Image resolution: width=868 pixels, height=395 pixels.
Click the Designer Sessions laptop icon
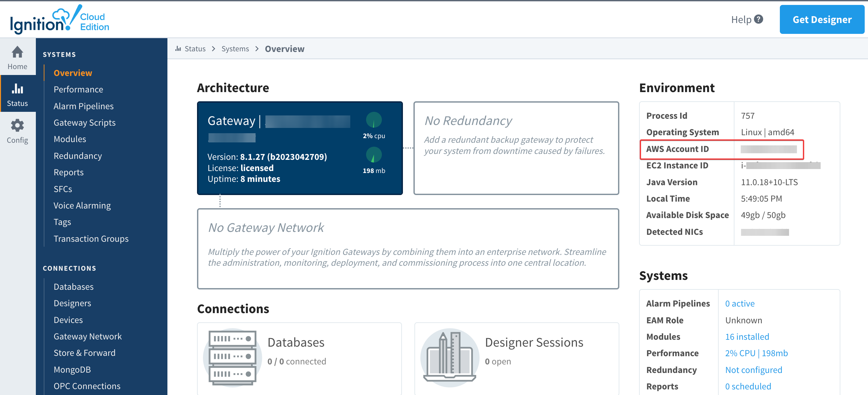450,358
